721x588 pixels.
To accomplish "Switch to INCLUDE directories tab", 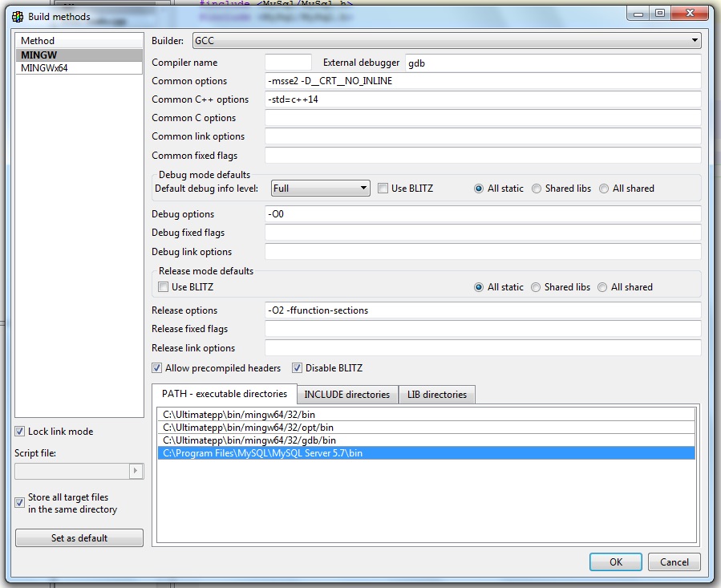I will pyautogui.click(x=346, y=395).
